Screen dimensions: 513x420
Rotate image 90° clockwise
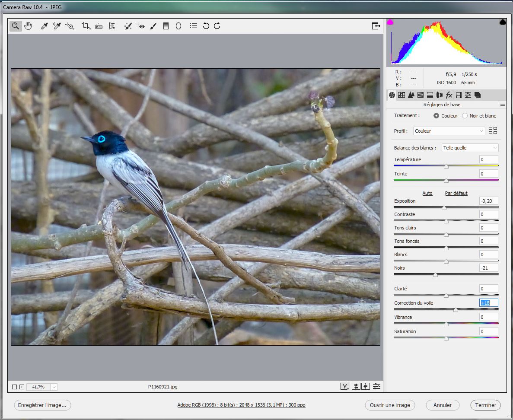[217, 26]
